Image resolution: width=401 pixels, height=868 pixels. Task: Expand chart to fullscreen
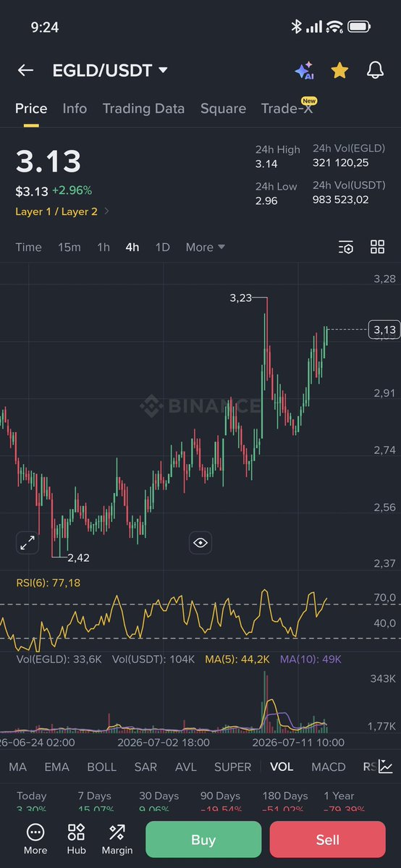coord(27,543)
